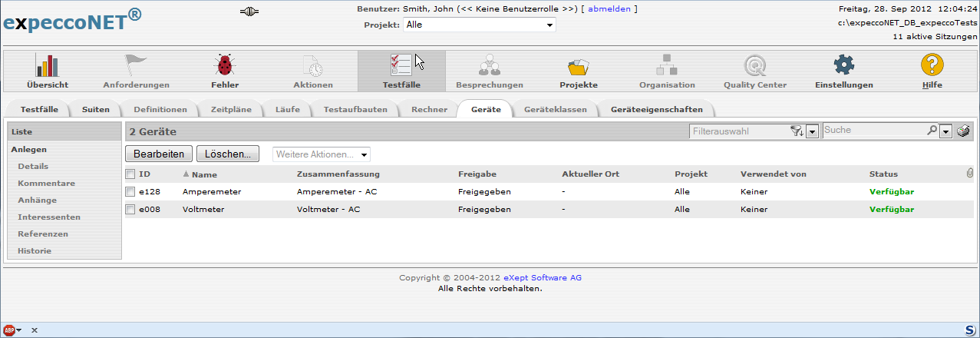Viewport: 980px width, 338px height.
Task: Check the box for Voltmeter e008
Action: pos(130,209)
